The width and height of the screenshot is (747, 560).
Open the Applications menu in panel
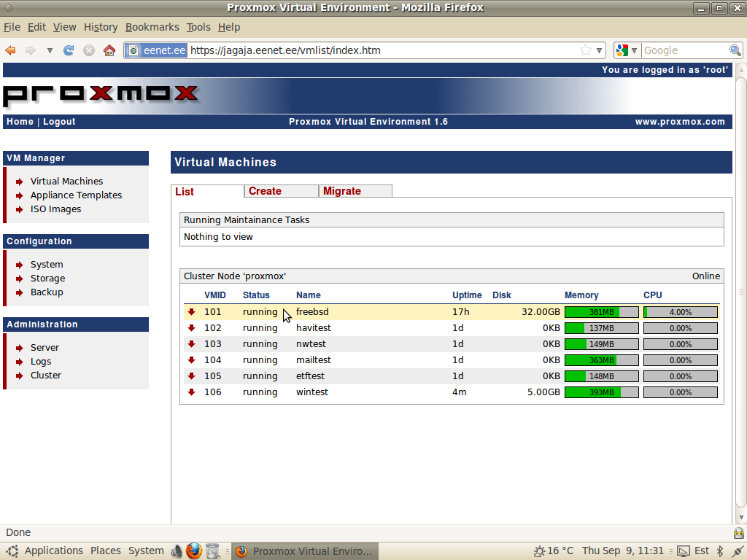pyautogui.click(x=53, y=551)
